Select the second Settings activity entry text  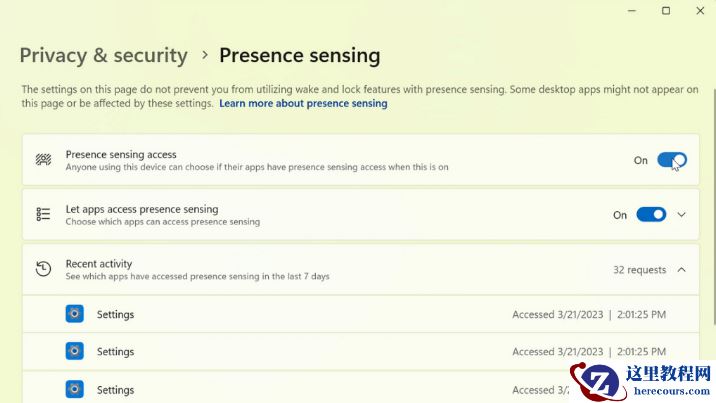pyautogui.click(x=115, y=351)
